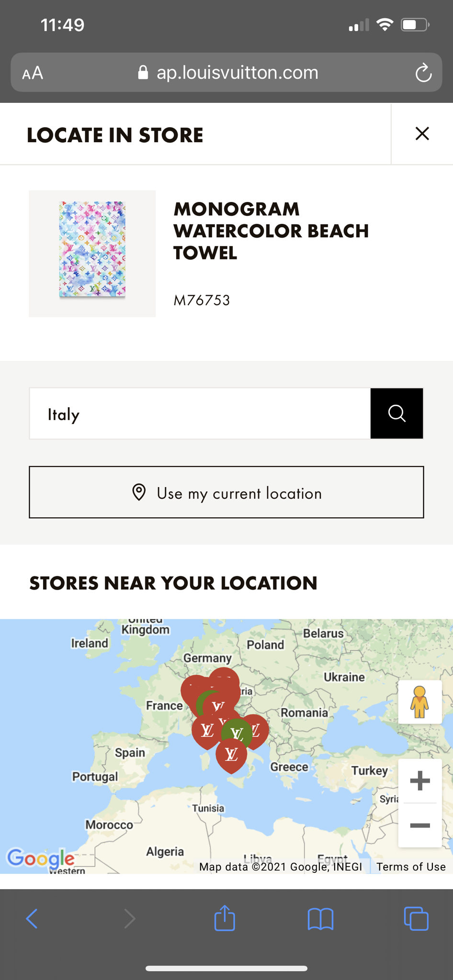Select the Street View pegman icon
Screen dimensions: 453x980
pyautogui.click(x=420, y=702)
